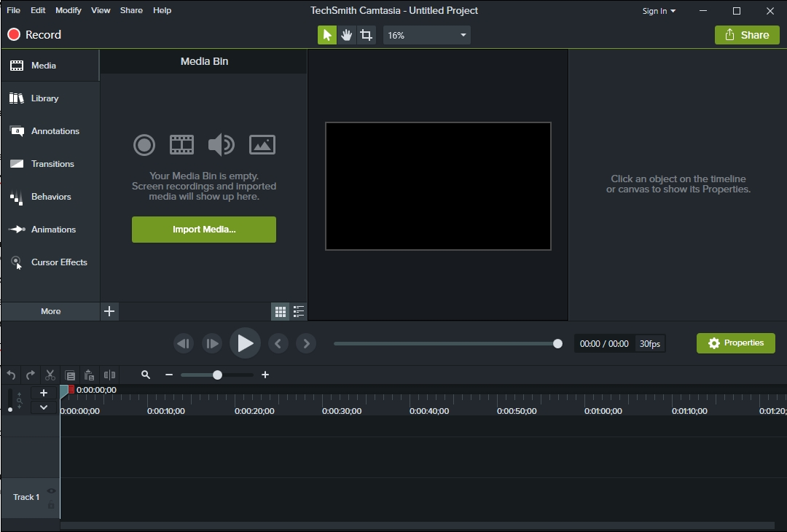787x532 pixels.
Task: Click the Import Media... button
Action: 204,230
